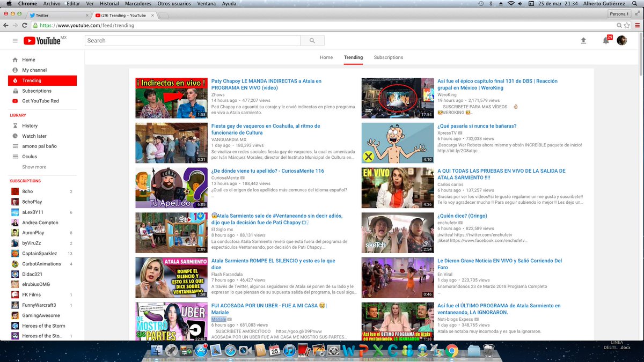
Task: Click the Oculus playlist icon
Action: [15, 157]
